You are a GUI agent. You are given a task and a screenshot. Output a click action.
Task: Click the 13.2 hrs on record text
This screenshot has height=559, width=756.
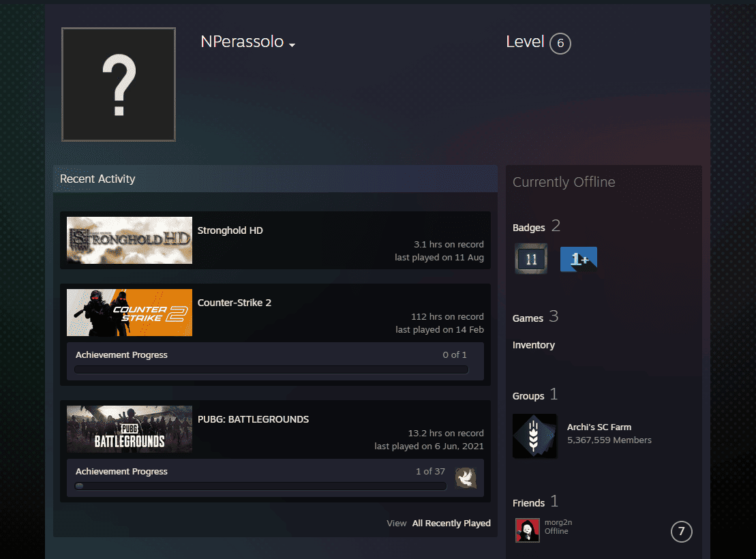(x=446, y=434)
